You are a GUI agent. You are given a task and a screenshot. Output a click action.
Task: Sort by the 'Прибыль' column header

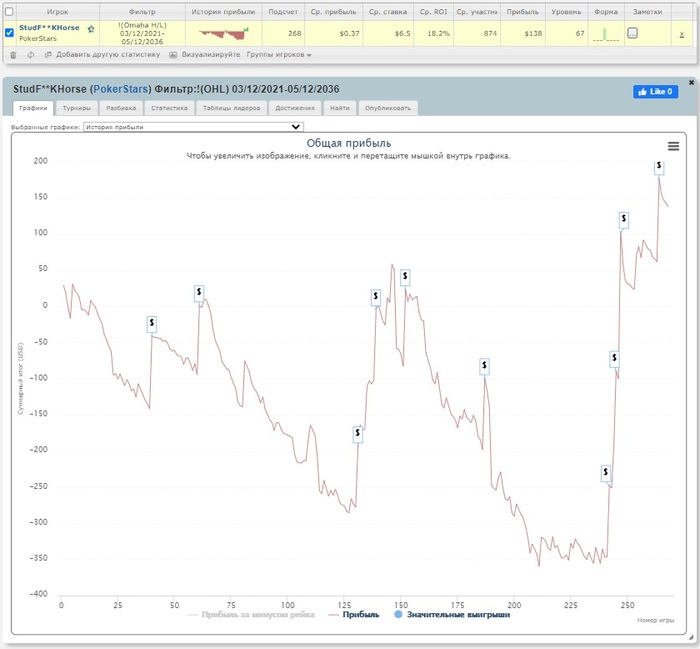pos(522,12)
